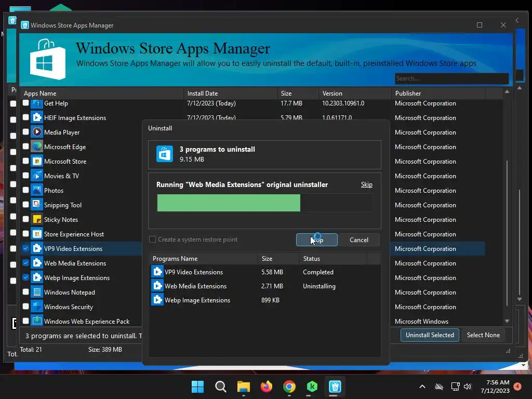The image size is (532, 399).
Task: Check the Windows Notepad checkbox
Action: pyautogui.click(x=26, y=291)
